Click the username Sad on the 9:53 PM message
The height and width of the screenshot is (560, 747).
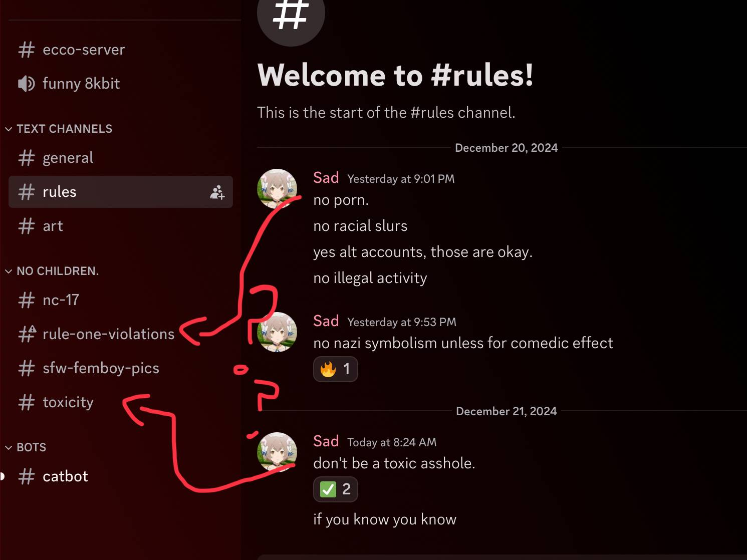[x=326, y=321]
